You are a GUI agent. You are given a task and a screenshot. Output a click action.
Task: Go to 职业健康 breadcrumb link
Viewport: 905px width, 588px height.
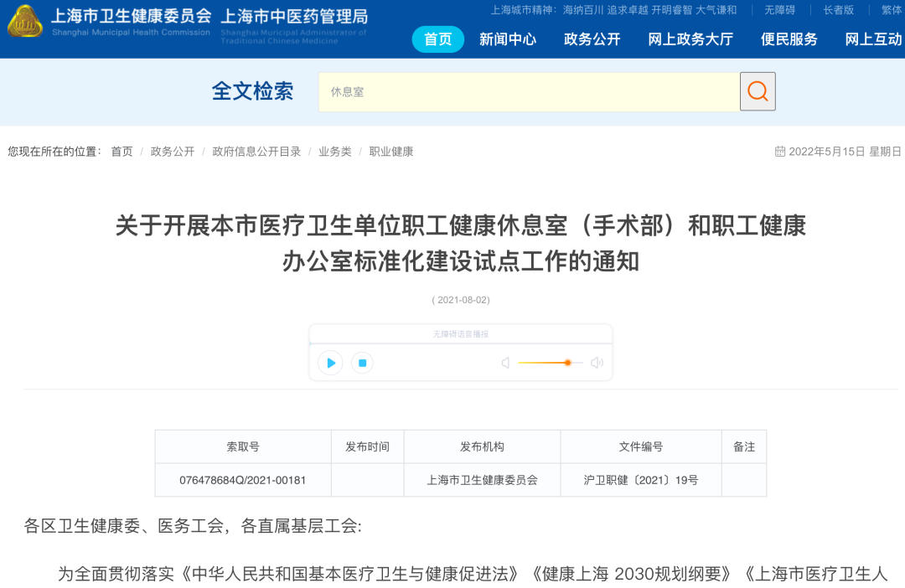point(391,152)
